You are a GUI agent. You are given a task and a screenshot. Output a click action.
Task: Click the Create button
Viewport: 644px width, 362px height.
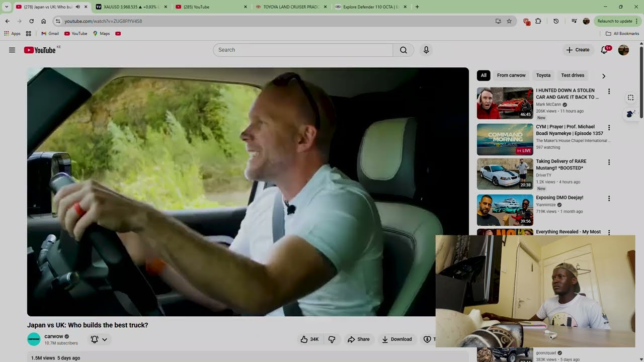point(578,50)
